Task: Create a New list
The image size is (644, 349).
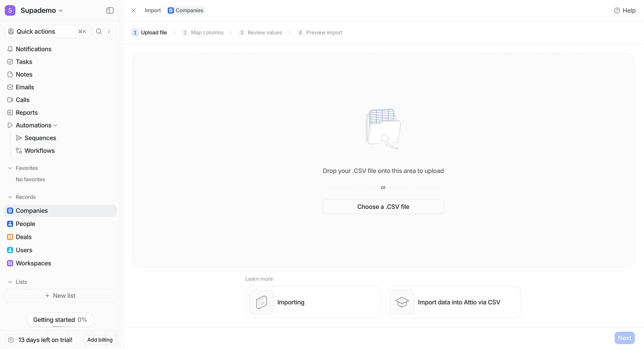Action: click(x=60, y=295)
